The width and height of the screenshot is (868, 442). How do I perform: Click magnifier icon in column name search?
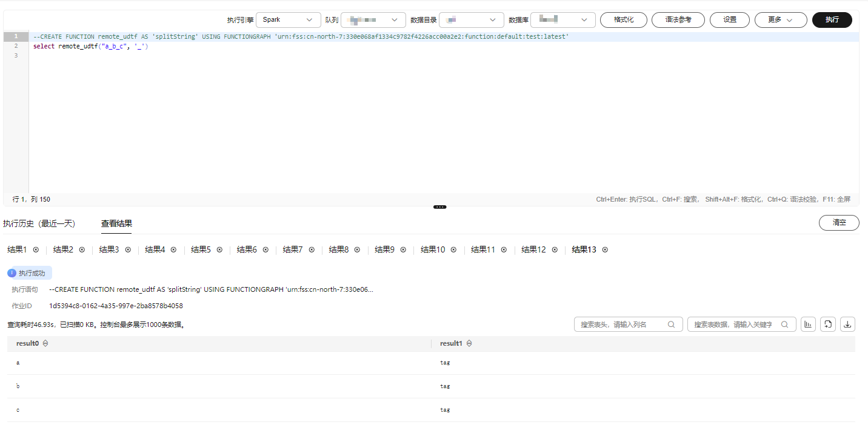[x=671, y=325]
